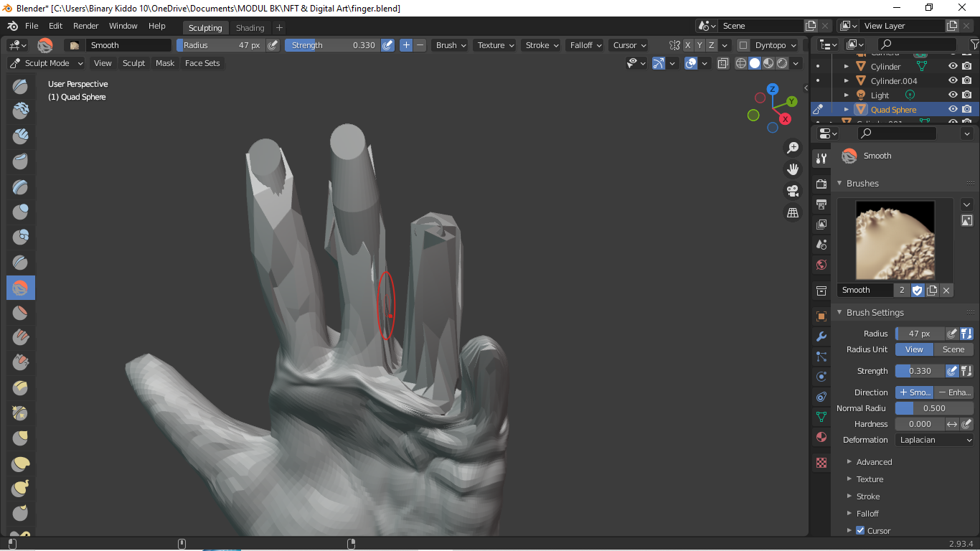The height and width of the screenshot is (551, 980).
Task: Switch perspective/orthographic with the grid icon
Action: click(793, 212)
